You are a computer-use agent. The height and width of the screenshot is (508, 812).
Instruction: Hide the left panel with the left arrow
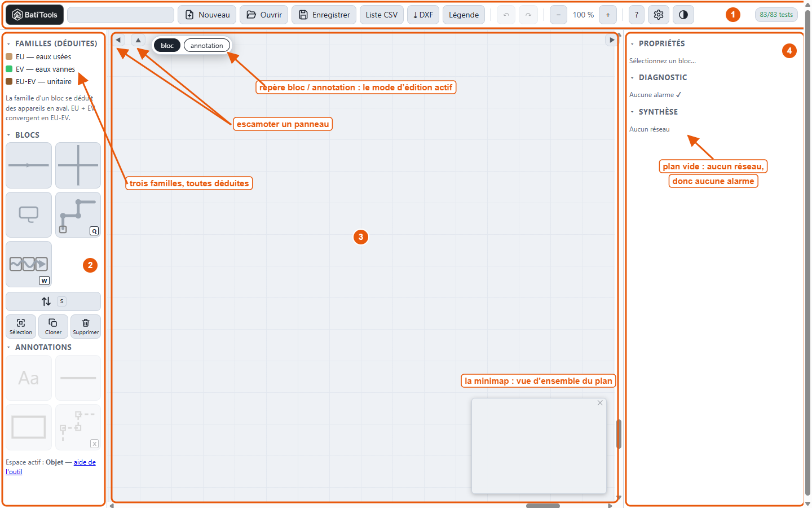tap(118, 40)
